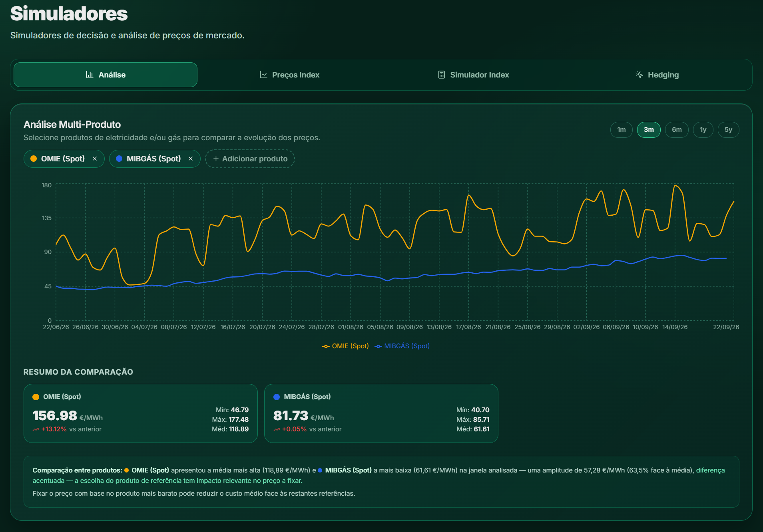Click the 180 y-axis label
Viewport: 763px width, 532px height.
47,185
